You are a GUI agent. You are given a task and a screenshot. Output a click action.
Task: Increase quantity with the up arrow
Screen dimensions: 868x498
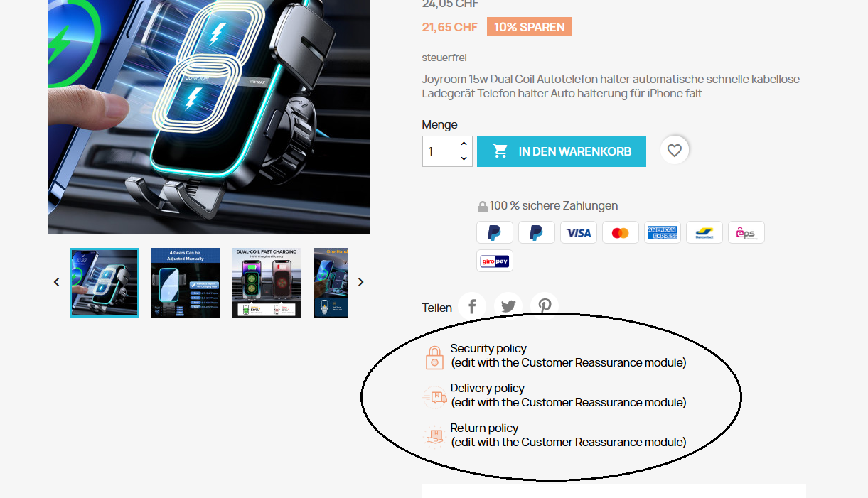[x=464, y=144]
